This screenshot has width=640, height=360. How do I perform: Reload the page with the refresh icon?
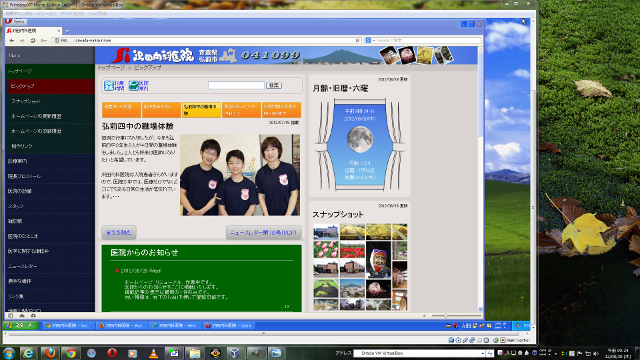(x=33, y=40)
